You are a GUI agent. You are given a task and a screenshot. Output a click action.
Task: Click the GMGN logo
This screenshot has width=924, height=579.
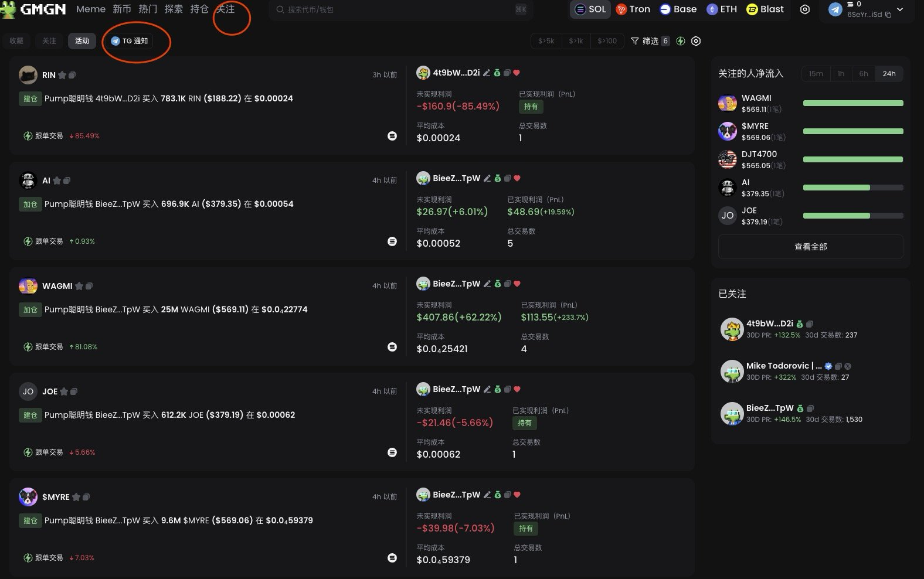coord(33,9)
